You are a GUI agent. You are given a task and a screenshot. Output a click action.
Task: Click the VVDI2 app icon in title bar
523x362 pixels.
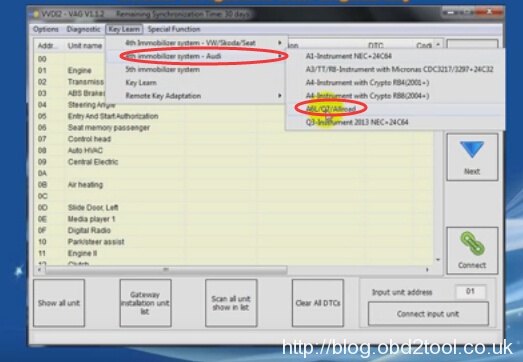click(x=35, y=14)
